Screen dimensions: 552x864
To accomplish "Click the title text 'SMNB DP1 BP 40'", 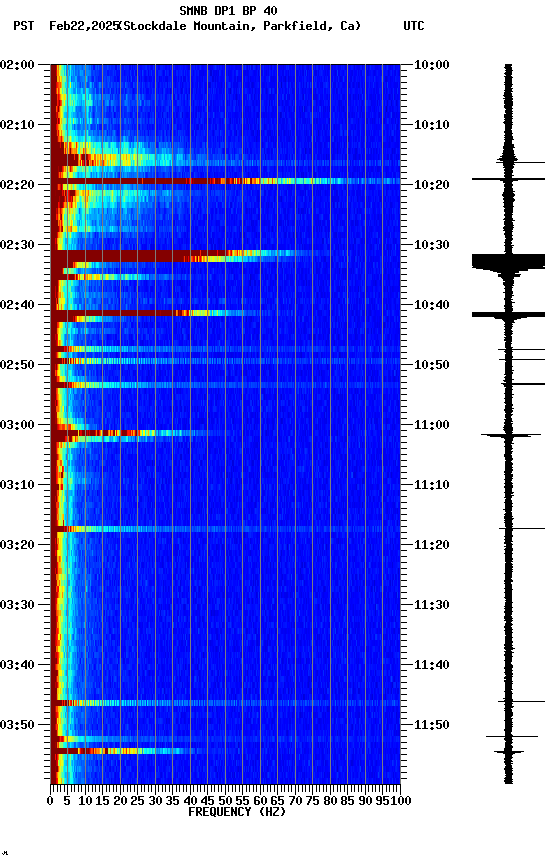I will (228, 10).
